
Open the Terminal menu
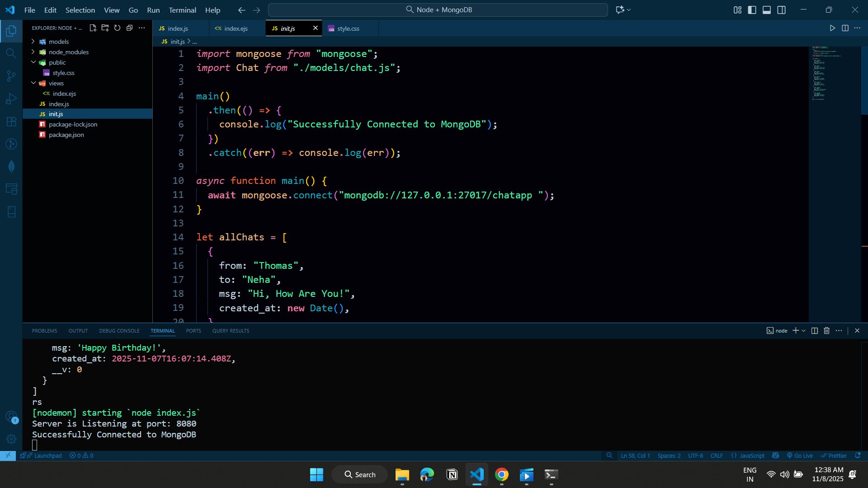pos(182,10)
